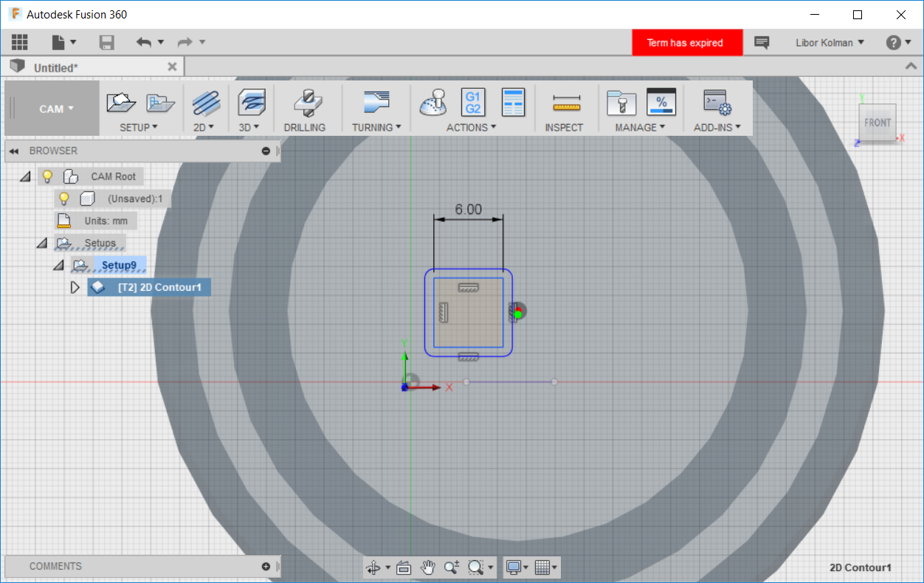Click the Simulate icon in Actions
The height and width of the screenshot is (583, 924).
click(x=433, y=103)
